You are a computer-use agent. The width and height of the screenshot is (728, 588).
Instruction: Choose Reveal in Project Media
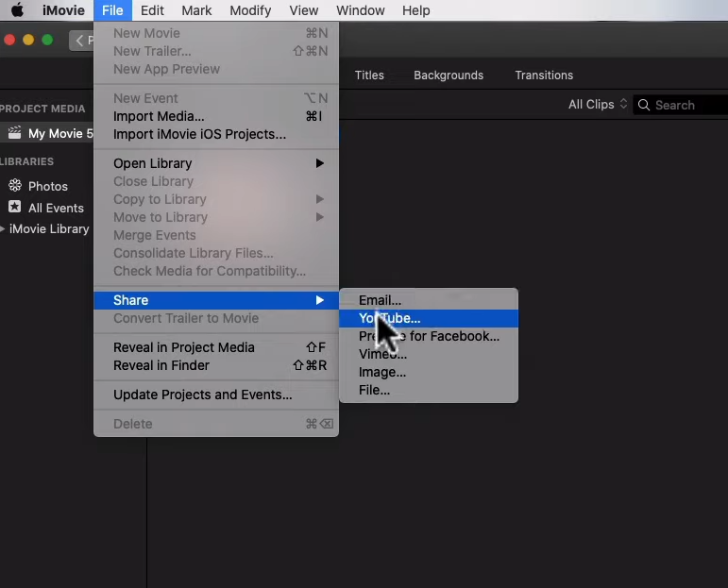point(216,347)
